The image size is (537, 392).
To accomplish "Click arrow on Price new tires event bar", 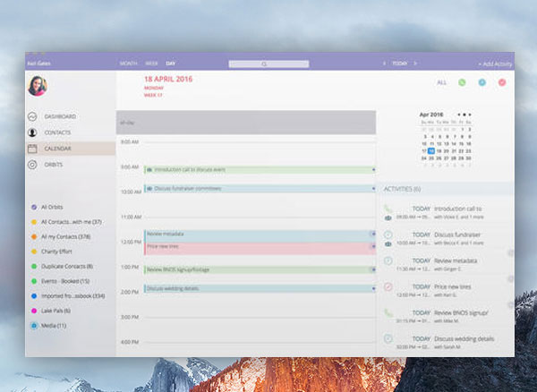I will pos(373,246).
